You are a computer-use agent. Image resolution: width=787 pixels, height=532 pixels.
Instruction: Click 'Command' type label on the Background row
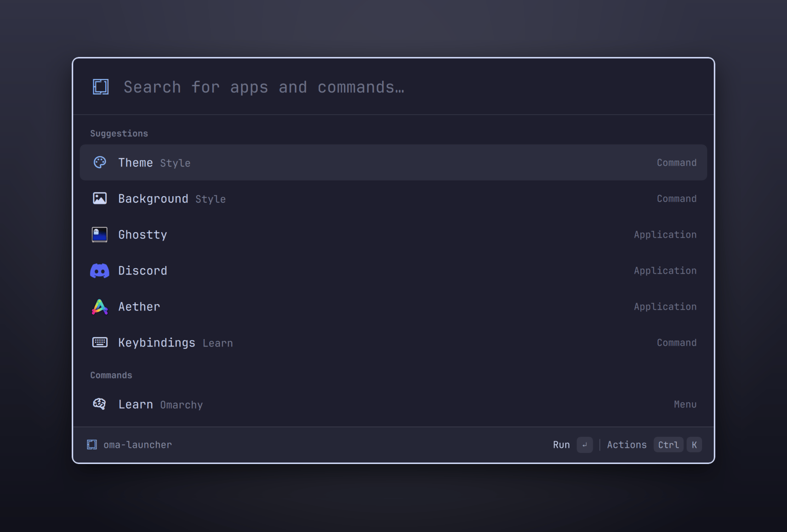(677, 198)
